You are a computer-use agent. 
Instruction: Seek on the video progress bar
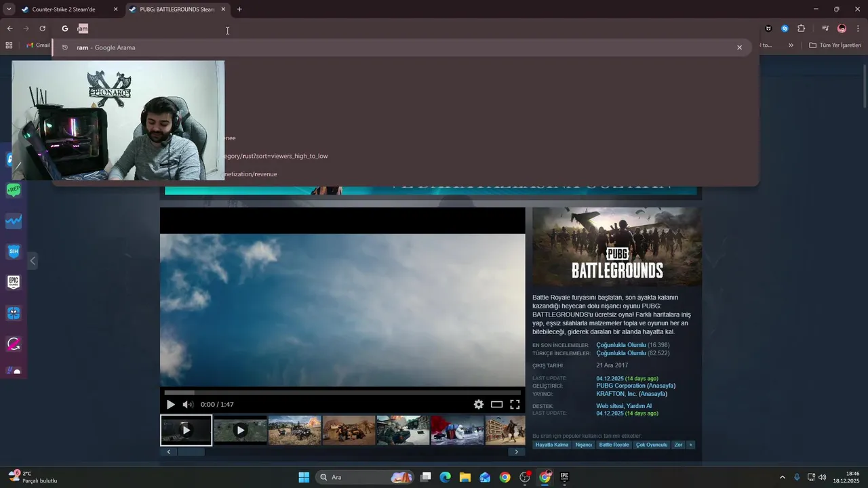point(342,392)
